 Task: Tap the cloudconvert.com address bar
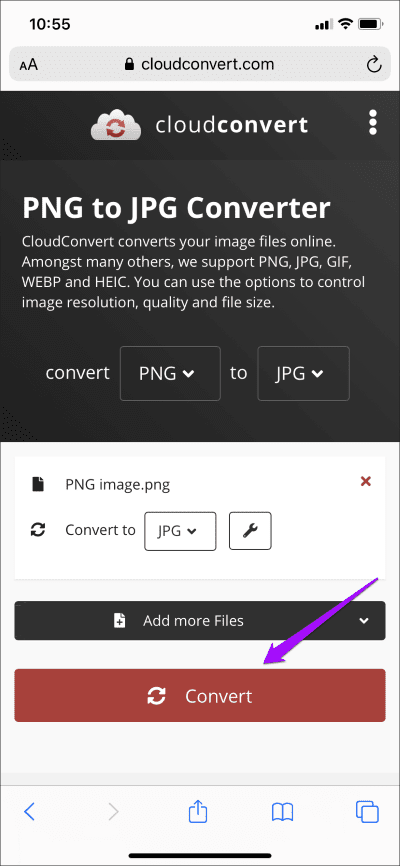click(x=200, y=65)
